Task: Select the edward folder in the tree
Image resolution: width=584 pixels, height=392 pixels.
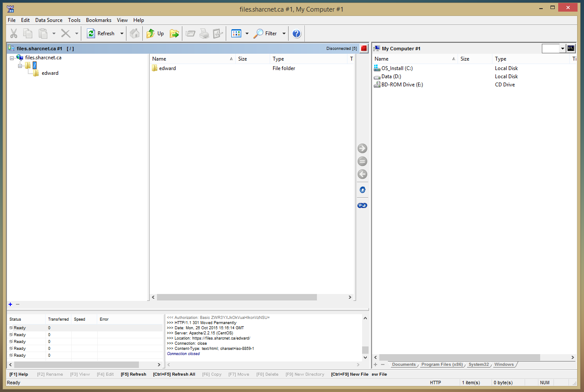Action: coord(50,73)
